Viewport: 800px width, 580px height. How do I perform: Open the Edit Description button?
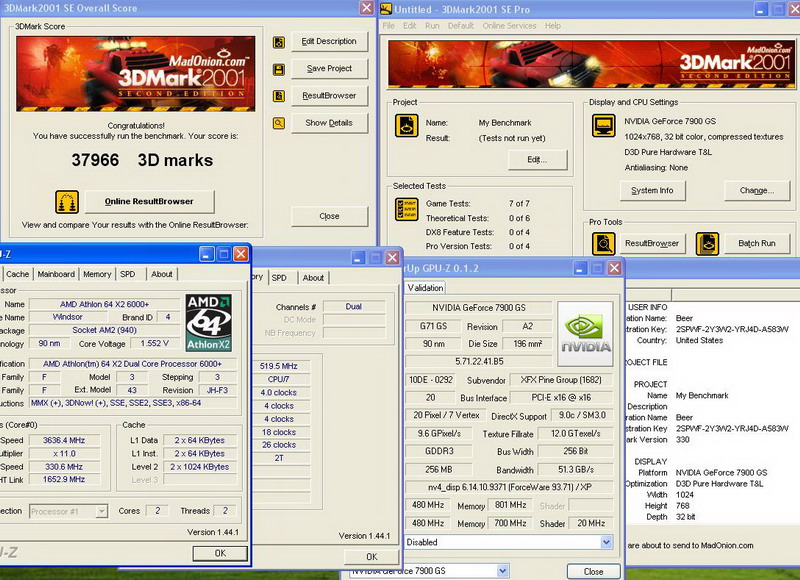(329, 42)
